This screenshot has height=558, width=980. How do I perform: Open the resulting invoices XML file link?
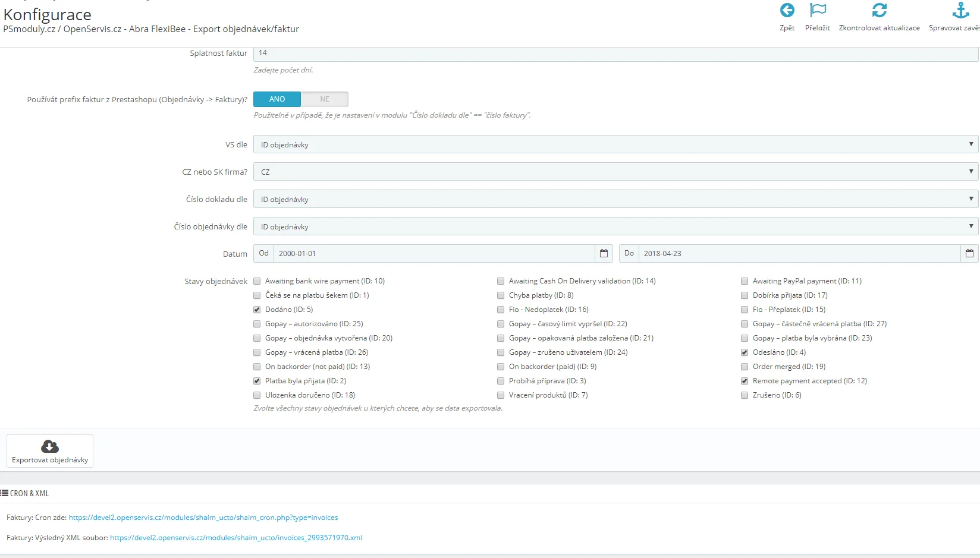(236, 538)
